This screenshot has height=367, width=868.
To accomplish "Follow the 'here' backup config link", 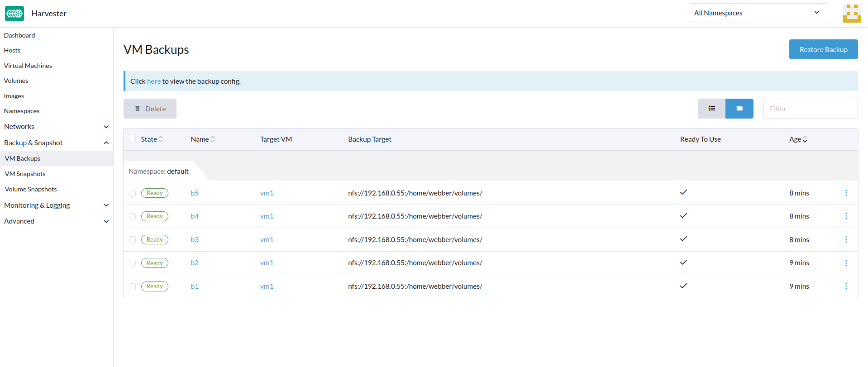I will coord(154,81).
